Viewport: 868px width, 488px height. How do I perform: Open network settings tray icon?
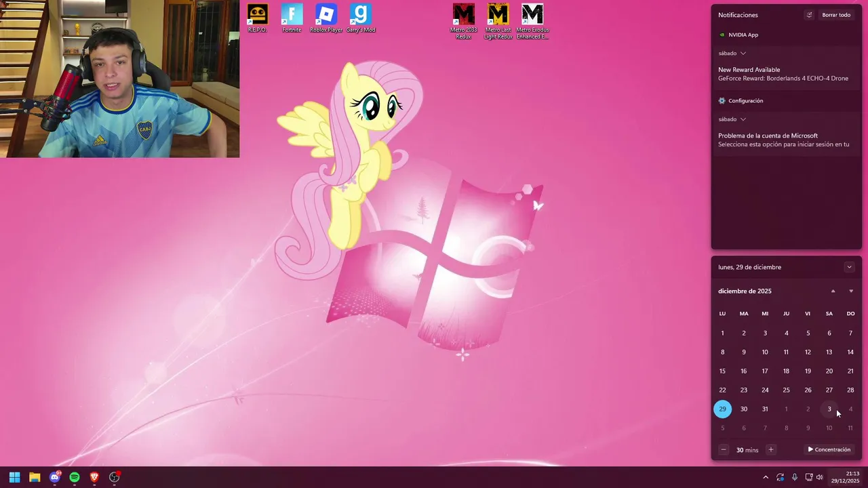coord(809,477)
